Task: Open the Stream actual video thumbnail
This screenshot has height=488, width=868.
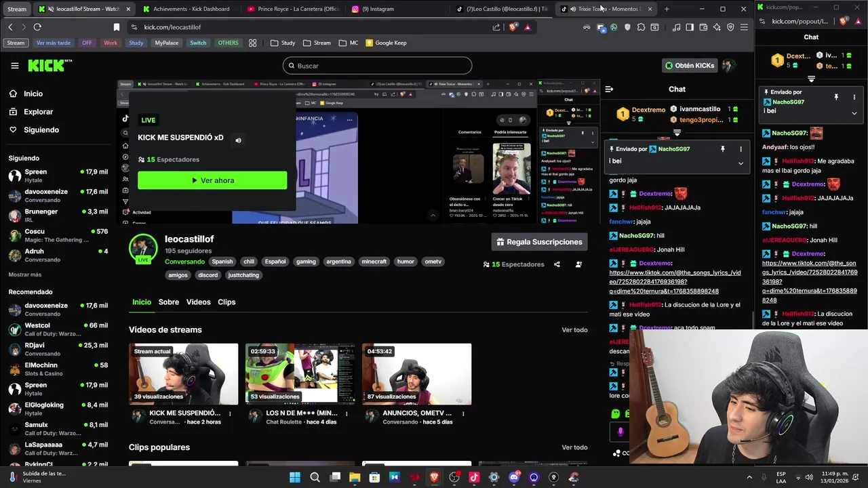Action: pos(184,374)
